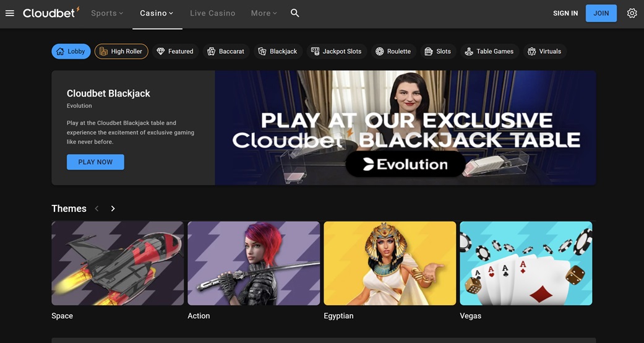Click the Space label text
644x343 pixels.
pos(62,316)
